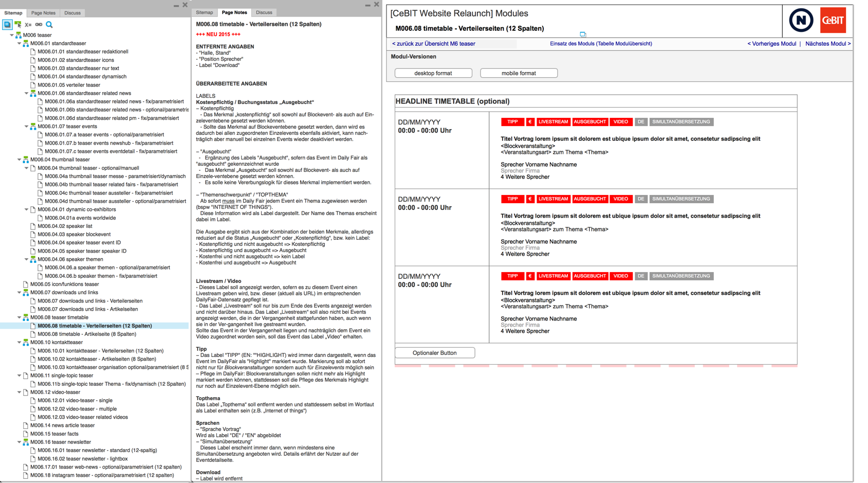Click the LIVESTREAM label in the first timetable entry
The width and height of the screenshot is (868, 483).
[x=553, y=122]
